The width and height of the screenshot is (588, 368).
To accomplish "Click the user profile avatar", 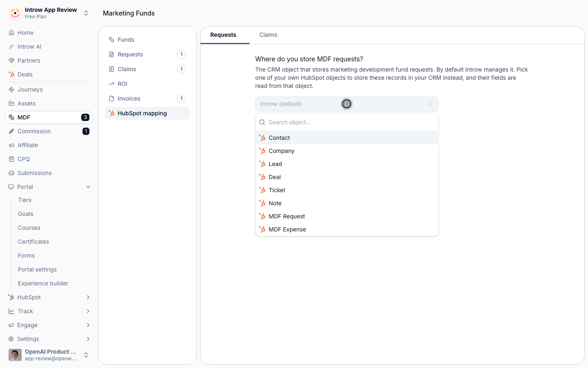I will (x=15, y=355).
